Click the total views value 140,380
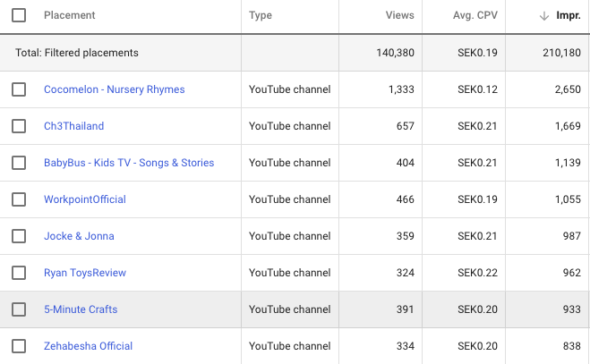Viewport: 590px width, 364px height. coord(396,53)
